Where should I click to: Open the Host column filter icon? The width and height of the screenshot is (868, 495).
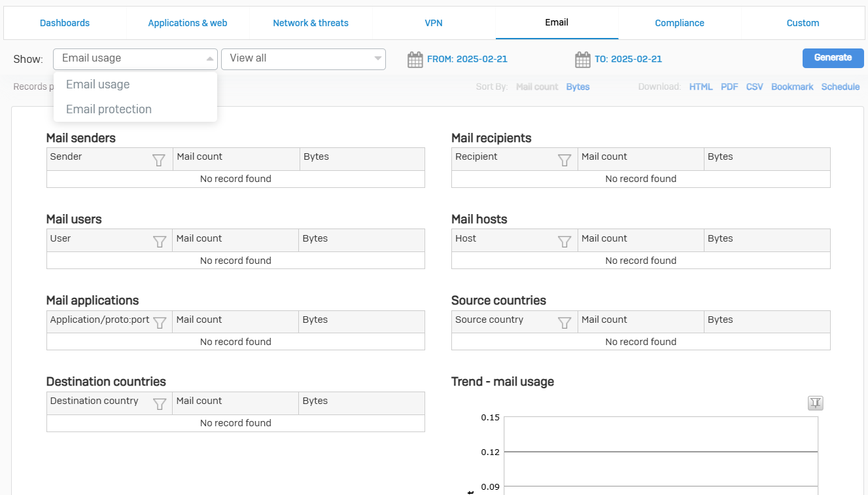click(x=564, y=242)
